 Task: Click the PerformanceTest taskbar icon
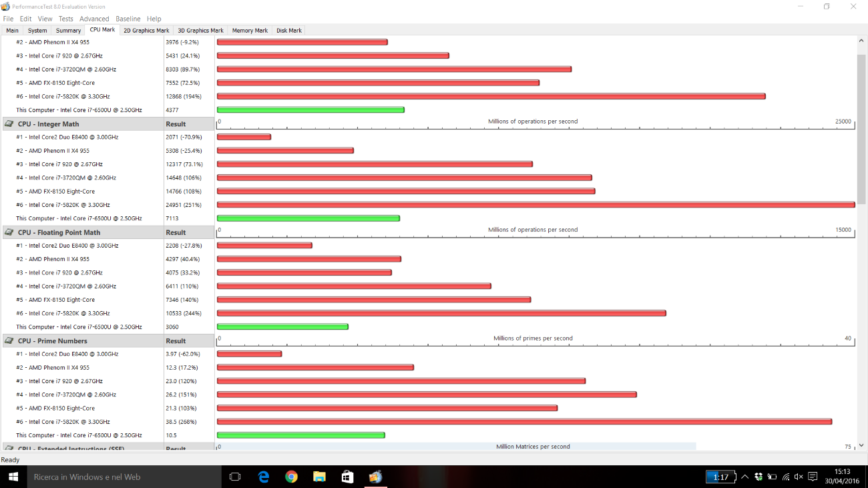[375, 477]
